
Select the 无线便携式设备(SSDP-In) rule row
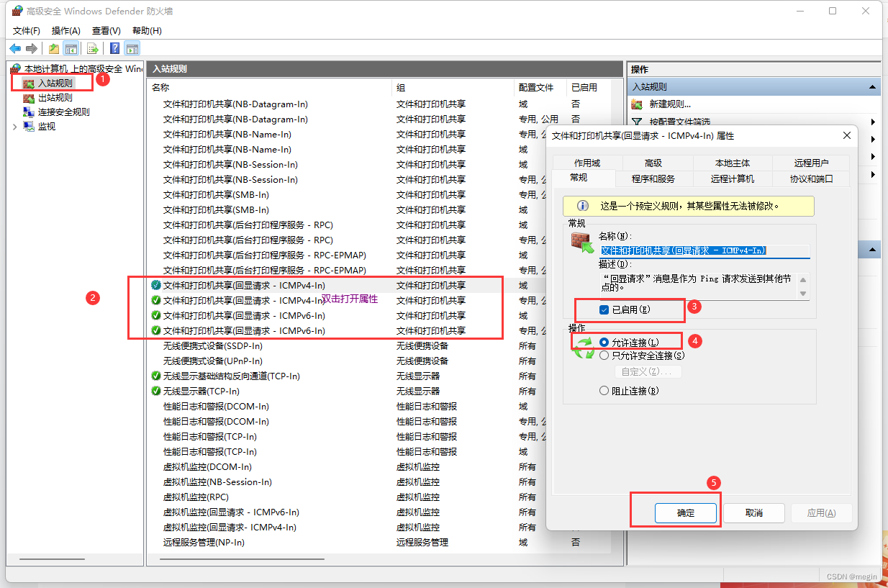[379, 346]
